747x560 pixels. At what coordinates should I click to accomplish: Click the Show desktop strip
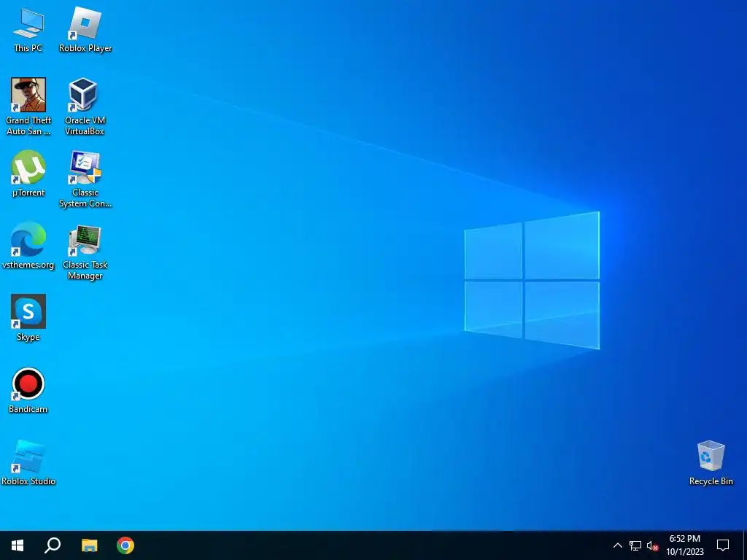(745, 545)
